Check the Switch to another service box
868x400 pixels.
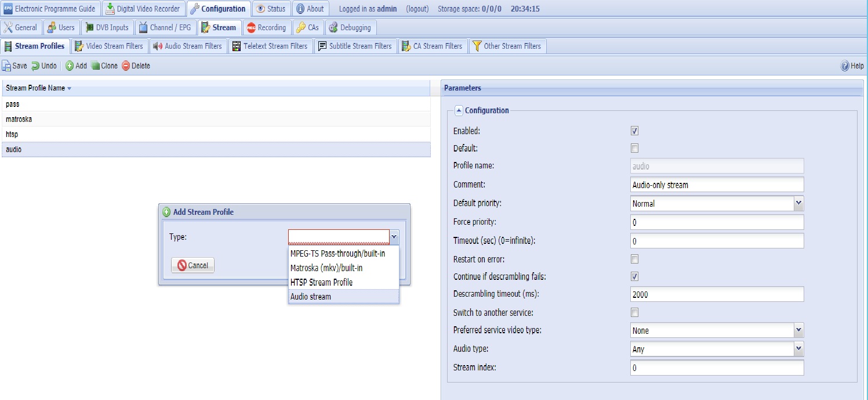634,312
